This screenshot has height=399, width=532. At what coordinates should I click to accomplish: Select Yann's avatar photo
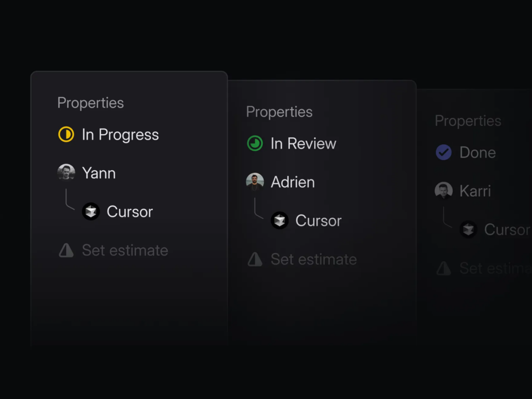pos(66,172)
